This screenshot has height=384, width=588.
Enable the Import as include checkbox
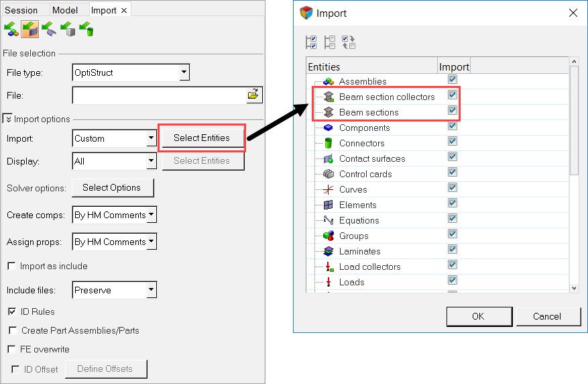[x=11, y=266]
